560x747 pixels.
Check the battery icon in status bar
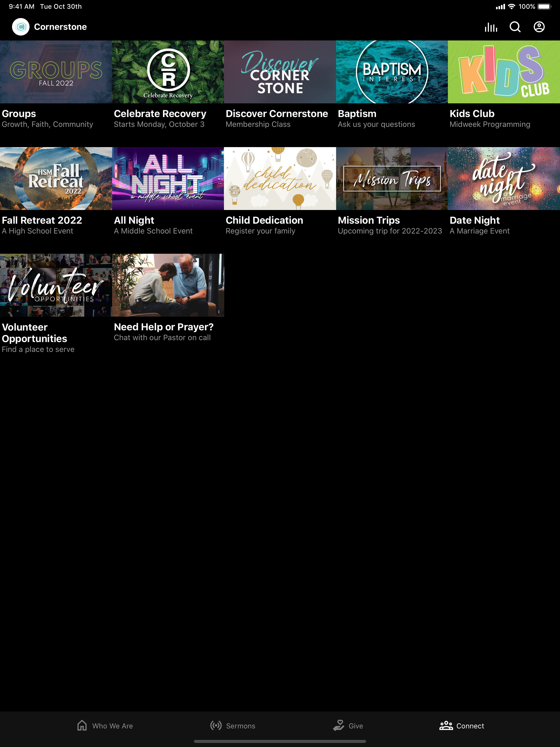(x=544, y=6)
